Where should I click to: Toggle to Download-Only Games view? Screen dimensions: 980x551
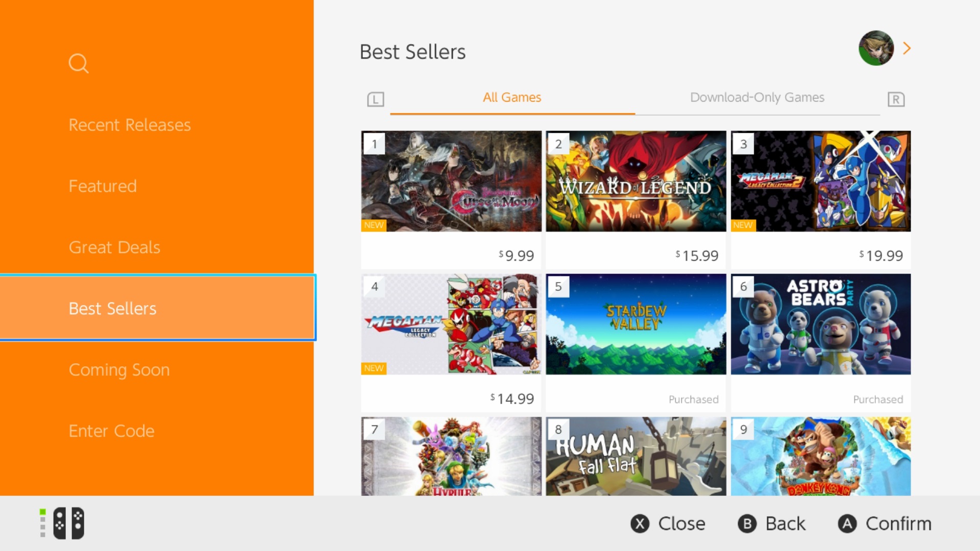pos(757,97)
